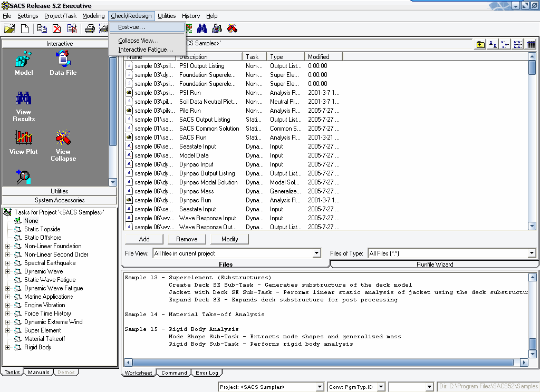Image resolution: width=540 pixels, height=392 pixels.
Task: Switch file list to details view
Action: click(x=531, y=44)
